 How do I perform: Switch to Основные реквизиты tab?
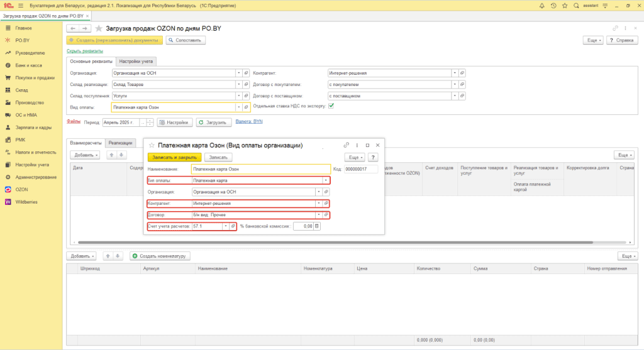point(91,62)
